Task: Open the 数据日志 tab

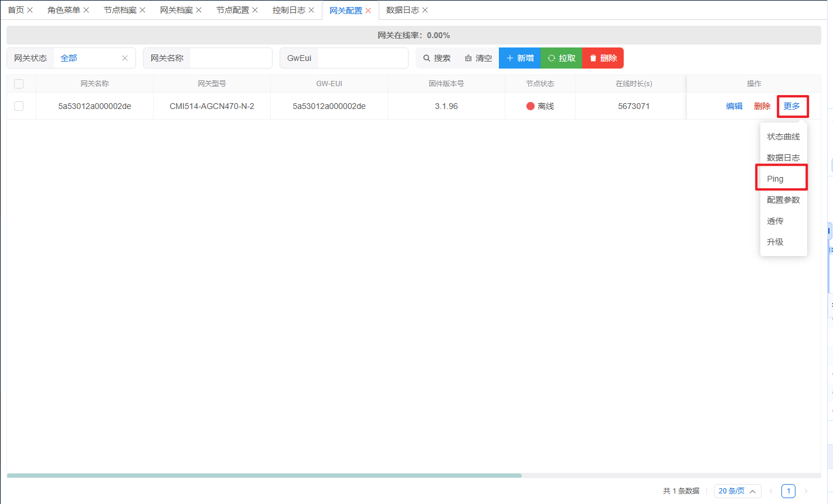Action: (x=403, y=10)
